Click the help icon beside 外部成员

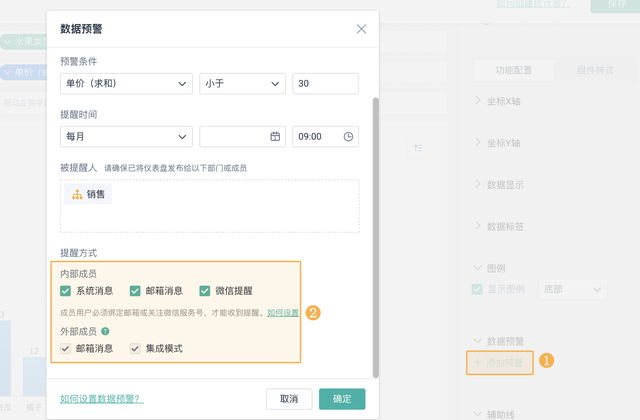[x=105, y=331]
